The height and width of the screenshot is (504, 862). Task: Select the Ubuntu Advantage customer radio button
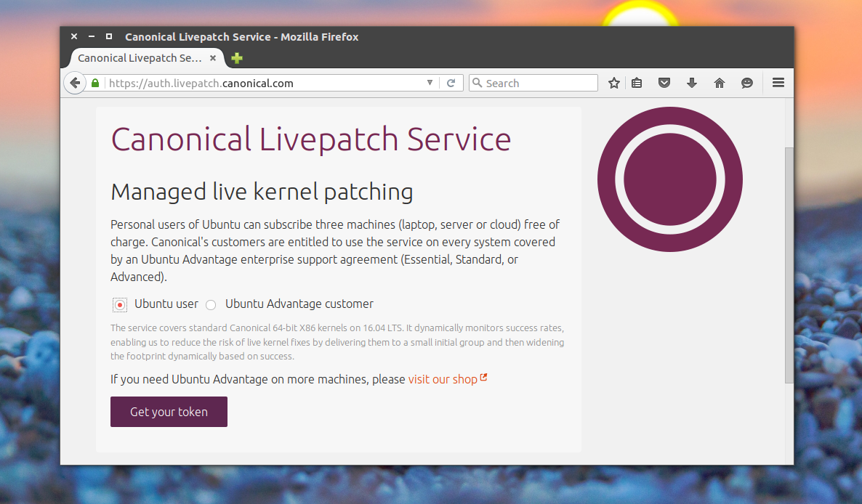[211, 305]
